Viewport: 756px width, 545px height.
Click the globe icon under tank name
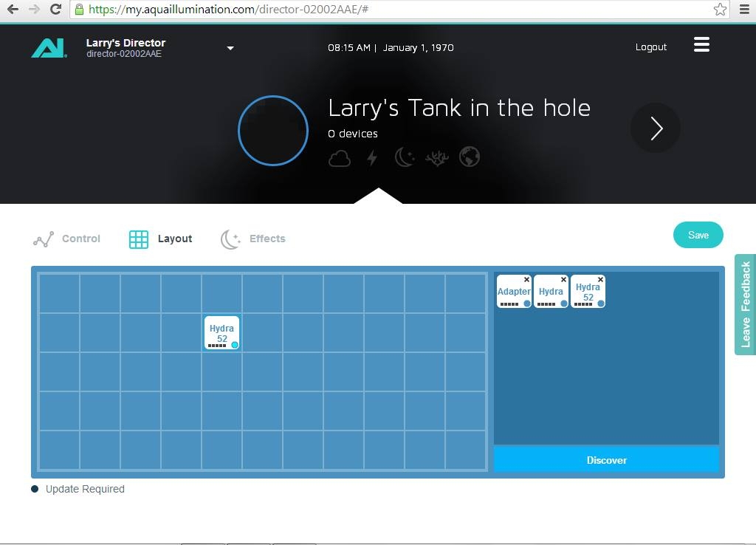click(470, 157)
